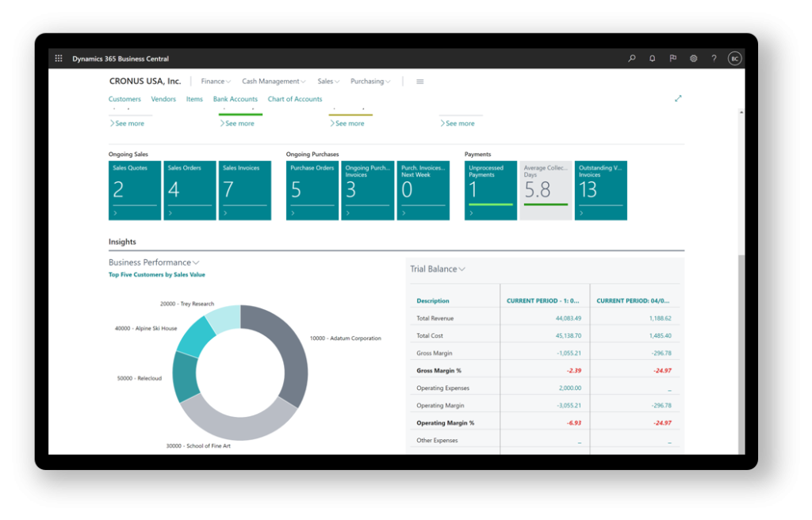The image size is (812, 520).
Task: Click the search magnifier icon
Action: pyautogui.click(x=631, y=59)
